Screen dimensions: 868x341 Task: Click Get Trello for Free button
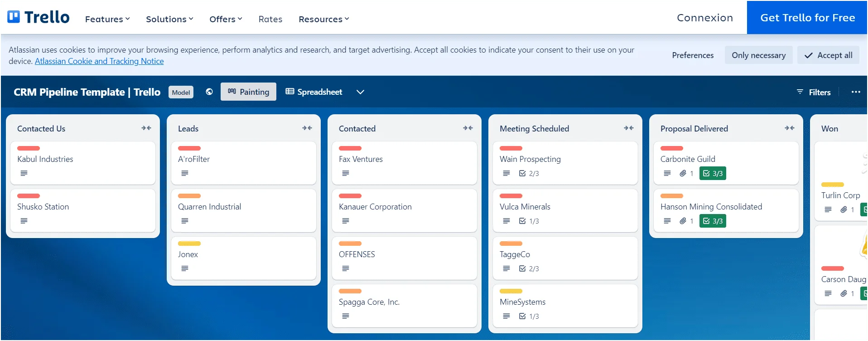[807, 18]
